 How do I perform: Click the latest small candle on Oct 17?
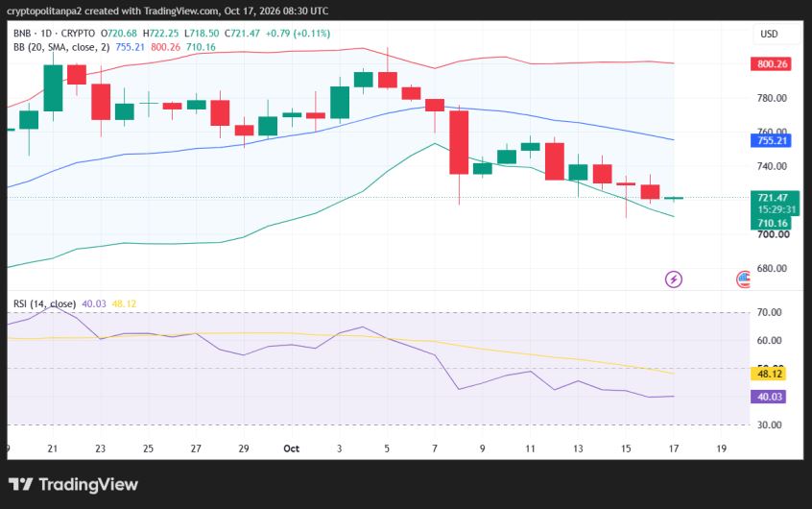(x=674, y=198)
